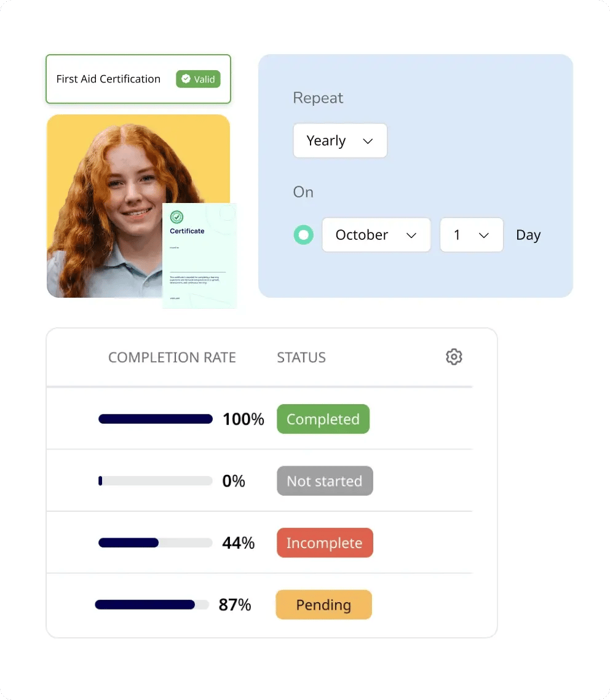Click the red Incomplete status badge
The height and width of the screenshot is (700, 610).
(x=325, y=543)
